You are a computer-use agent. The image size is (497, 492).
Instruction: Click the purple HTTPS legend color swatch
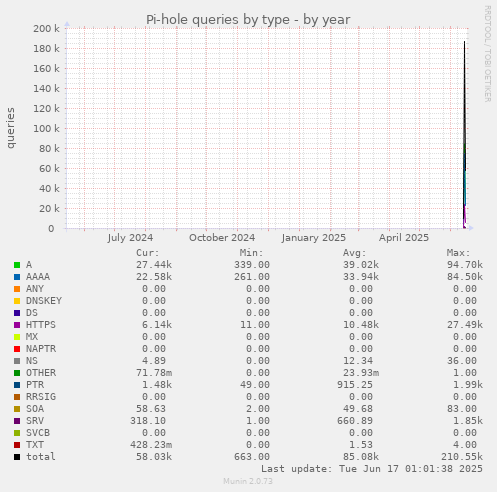point(17,325)
